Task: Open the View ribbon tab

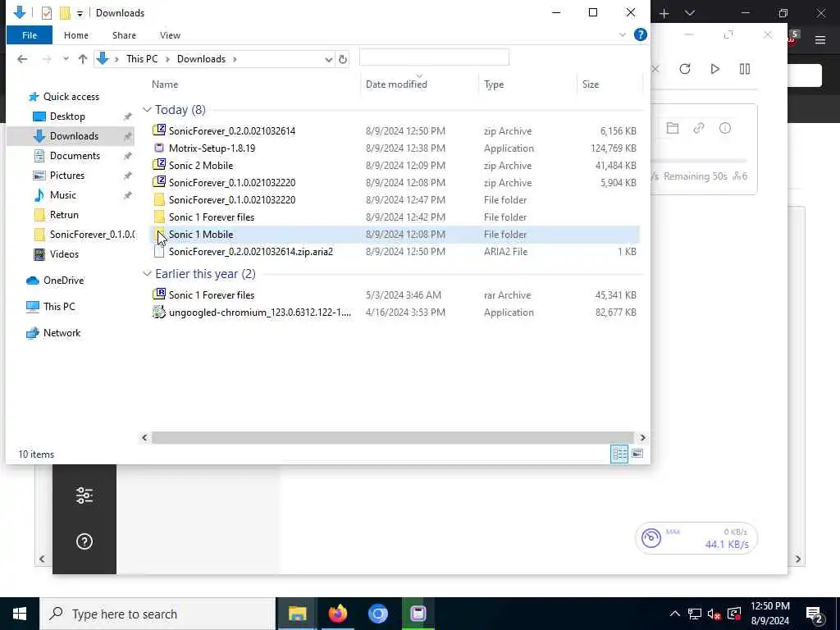Action: pyautogui.click(x=170, y=35)
